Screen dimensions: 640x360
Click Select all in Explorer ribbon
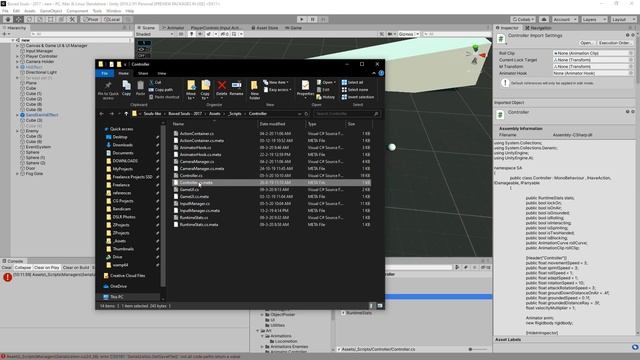click(x=352, y=82)
